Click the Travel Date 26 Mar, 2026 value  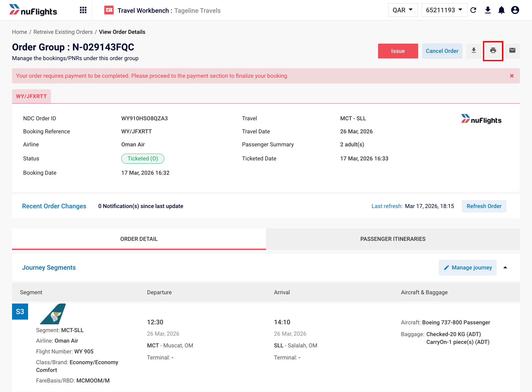click(356, 131)
